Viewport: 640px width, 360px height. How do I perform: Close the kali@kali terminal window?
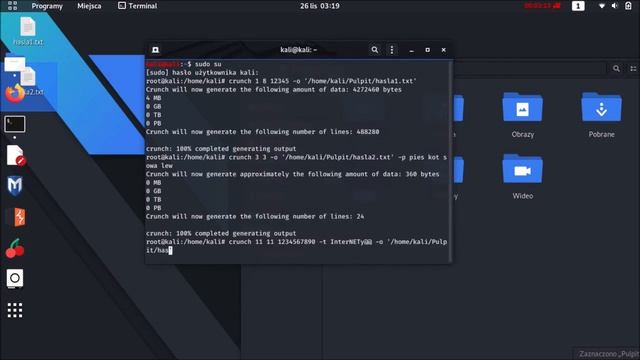pyautogui.click(x=444, y=50)
